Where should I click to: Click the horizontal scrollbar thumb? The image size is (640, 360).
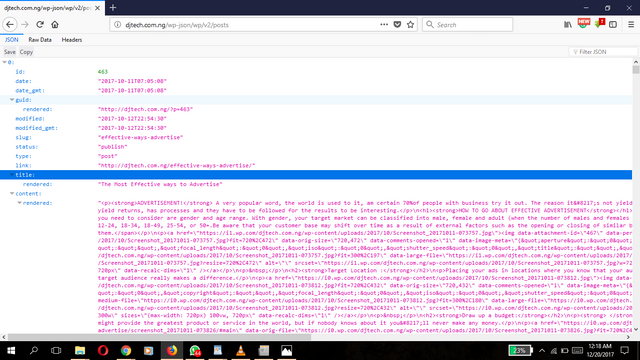(159, 337)
